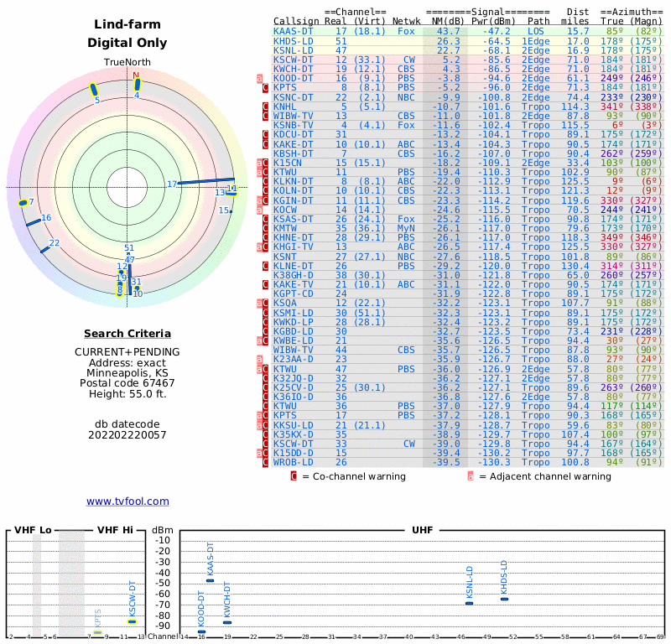Click co-channel icon next to KAKE-TV
The image size is (671, 644).
point(265,284)
